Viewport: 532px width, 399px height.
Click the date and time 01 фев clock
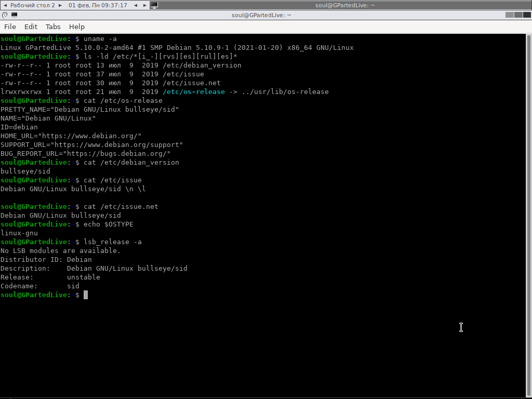pyautogui.click(x=98, y=5)
